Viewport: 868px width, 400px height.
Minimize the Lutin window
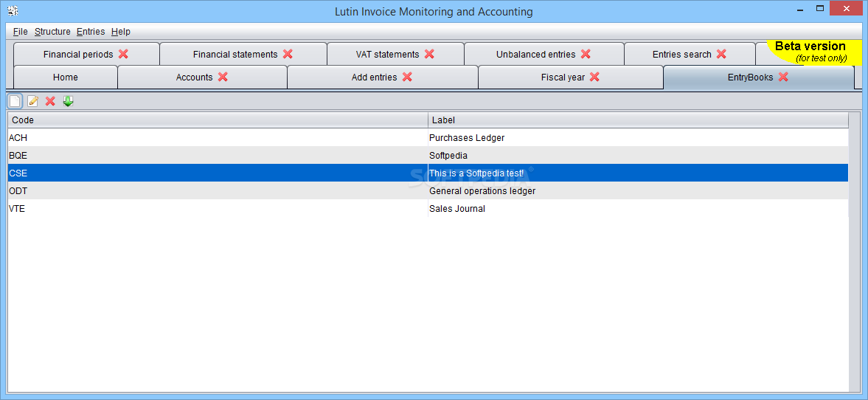pos(801,9)
